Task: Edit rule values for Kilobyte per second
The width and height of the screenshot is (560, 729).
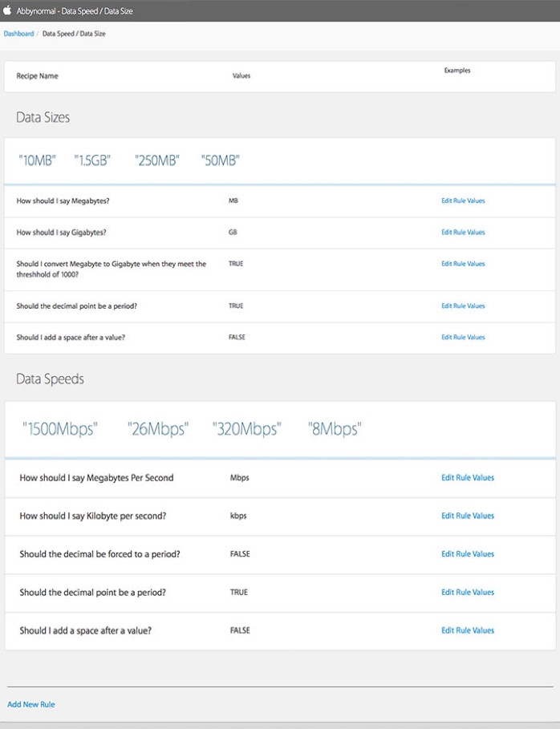Action: (x=468, y=516)
